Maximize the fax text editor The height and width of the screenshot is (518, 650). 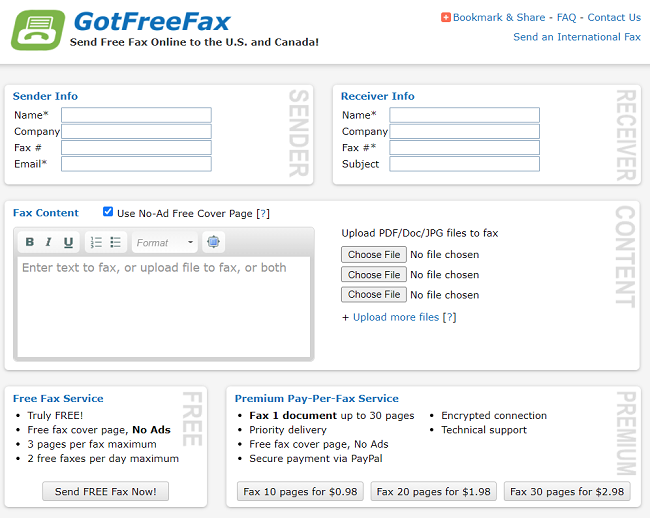[x=213, y=242]
